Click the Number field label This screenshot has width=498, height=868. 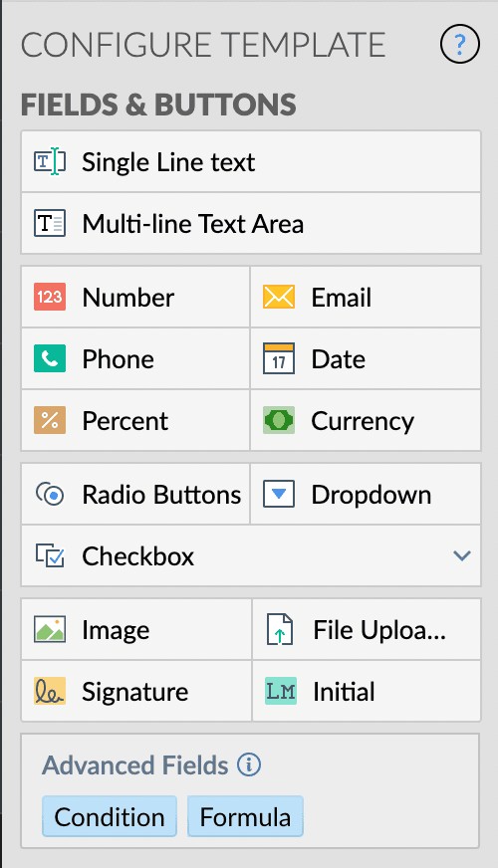click(127, 298)
